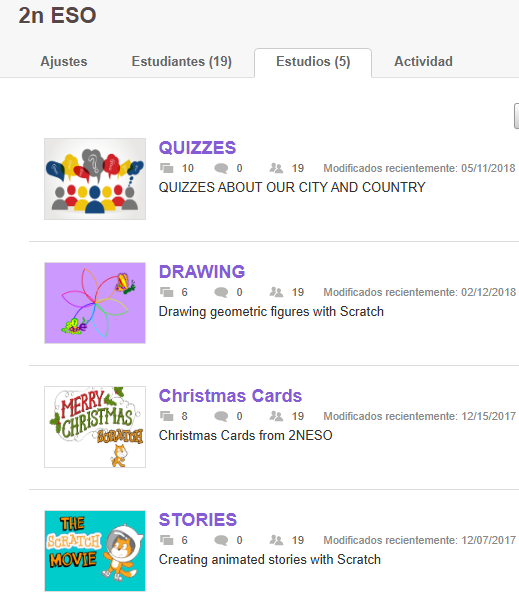Click The Scratch Movie thumbnail
Screen dimensions: 519x604
click(95, 551)
